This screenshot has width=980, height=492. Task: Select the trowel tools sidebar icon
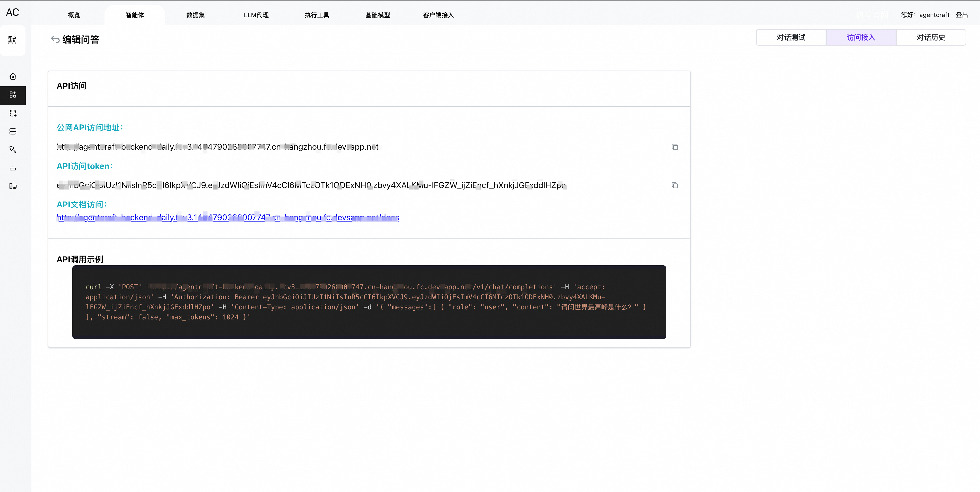13,150
